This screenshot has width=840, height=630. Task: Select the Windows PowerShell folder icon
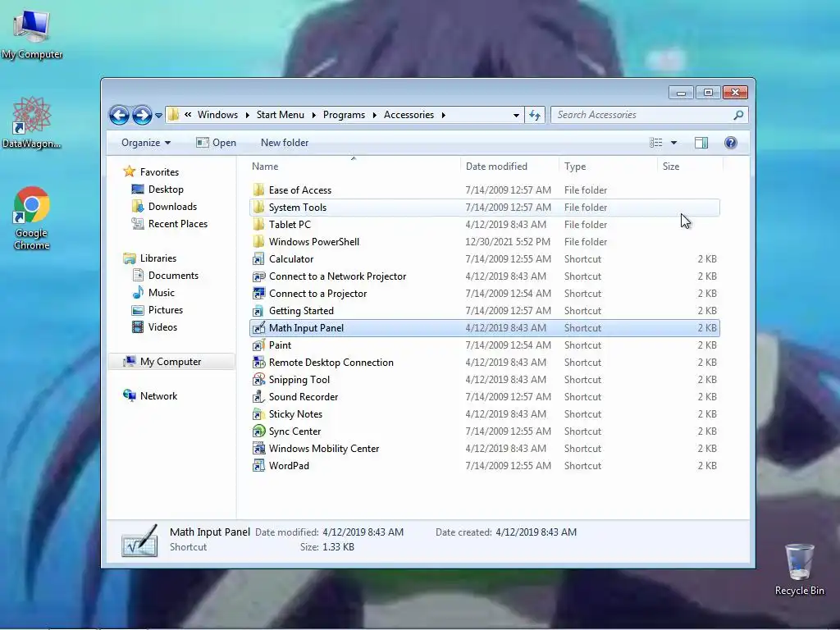tap(258, 242)
